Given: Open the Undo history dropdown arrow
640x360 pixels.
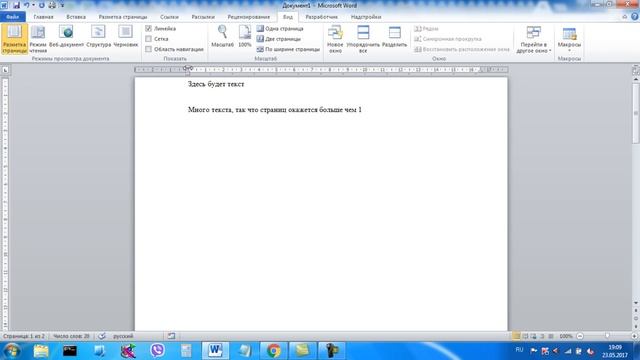Looking at the screenshot, I should click(33, 5).
